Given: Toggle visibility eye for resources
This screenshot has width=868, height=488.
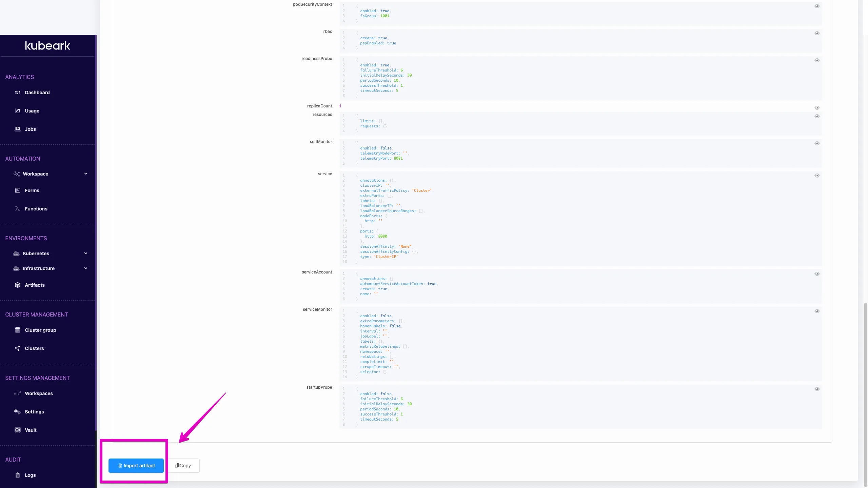Looking at the screenshot, I should click(817, 116).
